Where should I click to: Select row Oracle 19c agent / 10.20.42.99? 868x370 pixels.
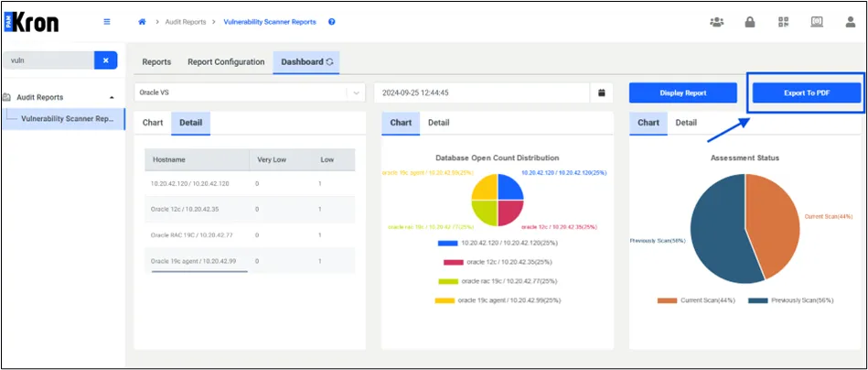(x=251, y=261)
